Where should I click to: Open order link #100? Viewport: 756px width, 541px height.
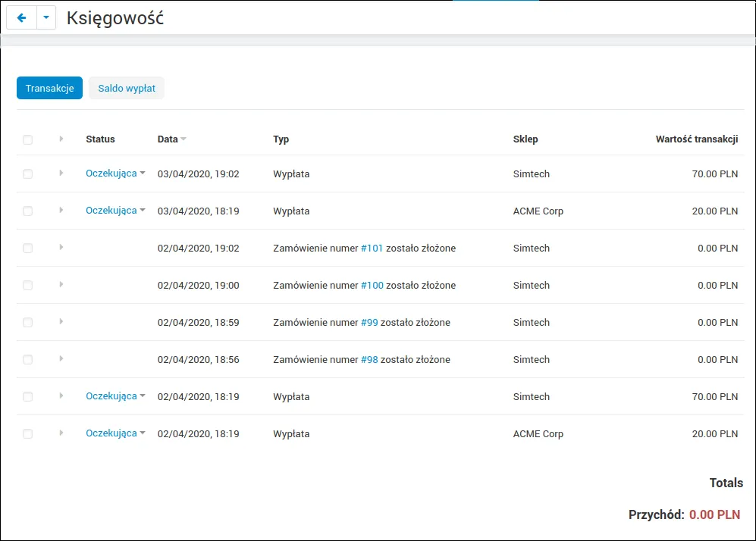(x=372, y=285)
